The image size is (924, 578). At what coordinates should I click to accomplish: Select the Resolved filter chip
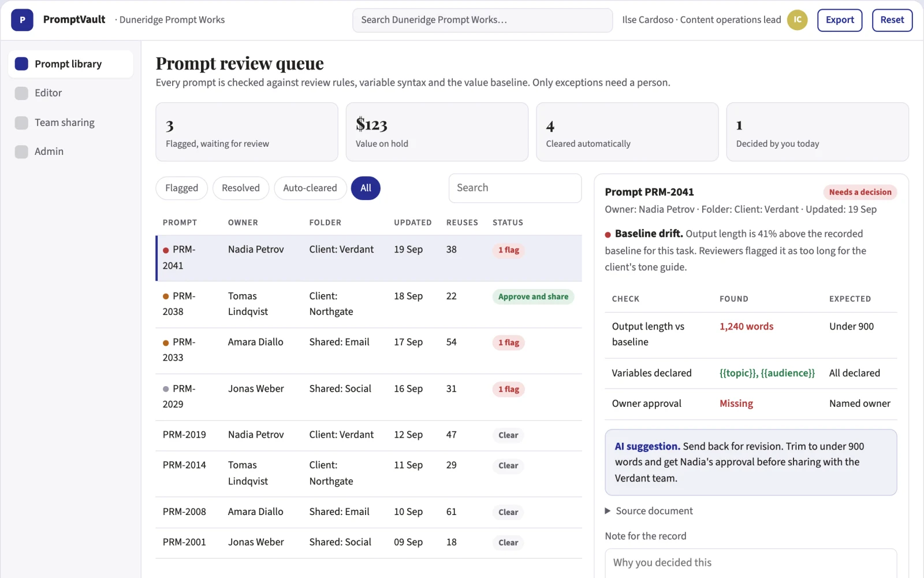pyautogui.click(x=241, y=188)
